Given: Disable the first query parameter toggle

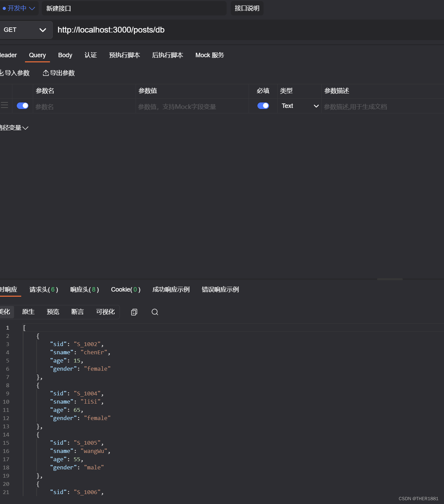Looking at the screenshot, I should [x=22, y=106].
